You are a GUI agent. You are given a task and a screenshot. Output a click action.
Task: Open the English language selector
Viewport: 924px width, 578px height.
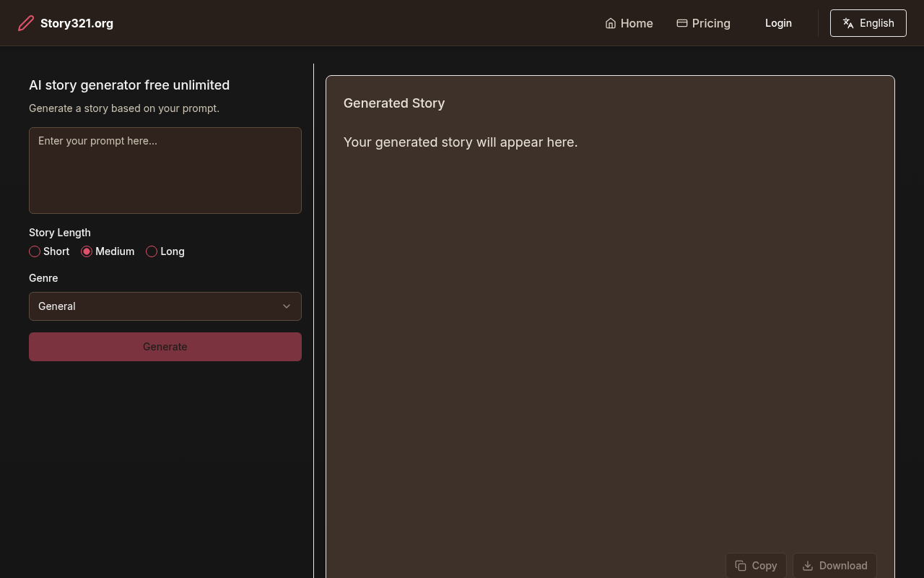(x=868, y=23)
